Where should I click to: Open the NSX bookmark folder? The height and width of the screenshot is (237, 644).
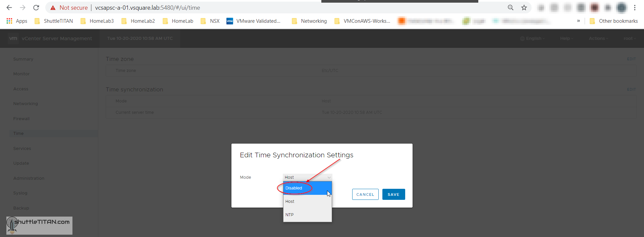pos(210,21)
